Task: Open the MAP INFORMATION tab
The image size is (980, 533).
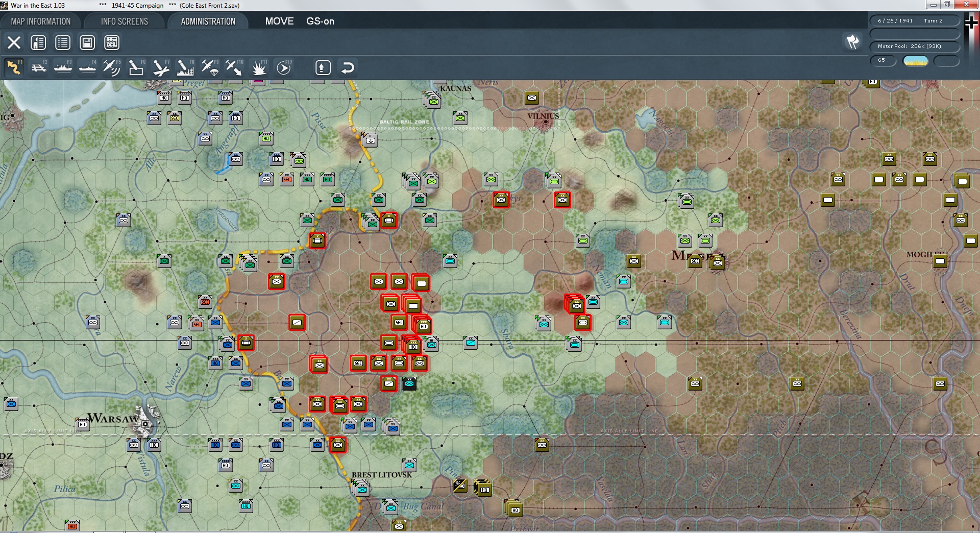Action: pos(41,21)
